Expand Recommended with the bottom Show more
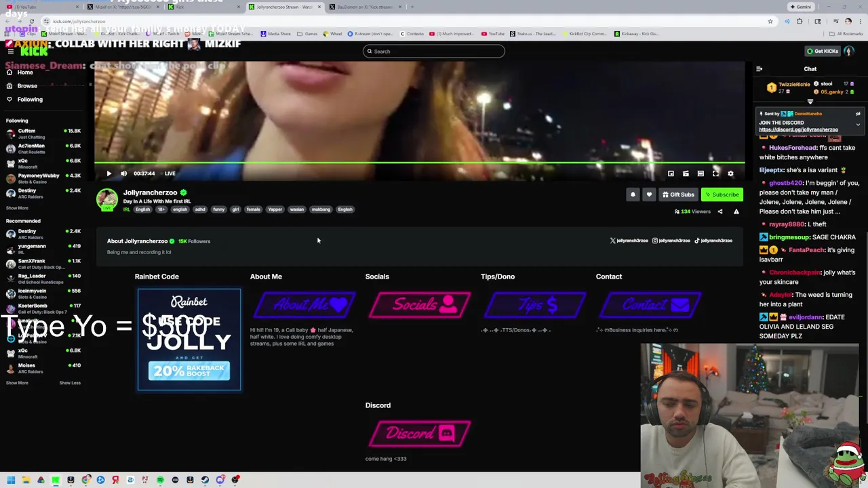The height and width of the screenshot is (488, 868). (x=17, y=383)
